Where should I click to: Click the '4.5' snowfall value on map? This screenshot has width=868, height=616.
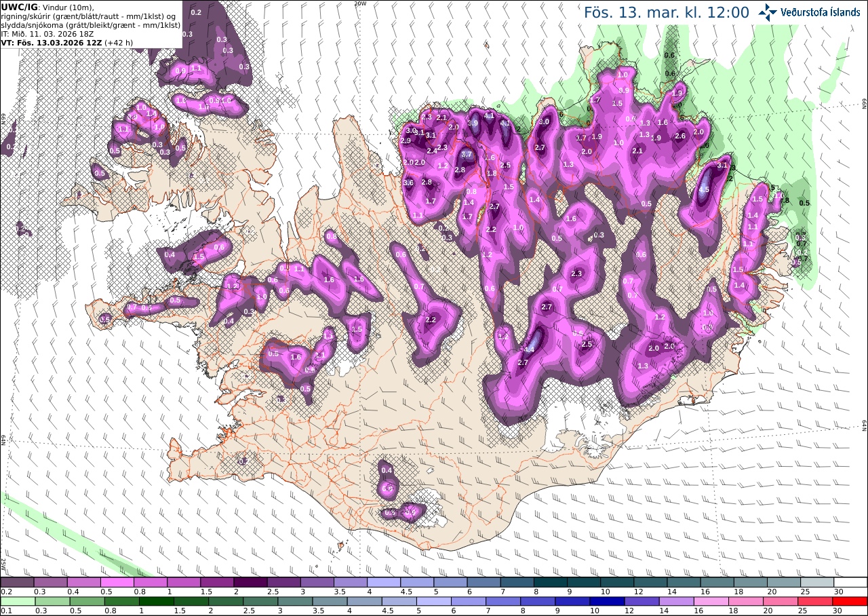(x=704, y=190)
